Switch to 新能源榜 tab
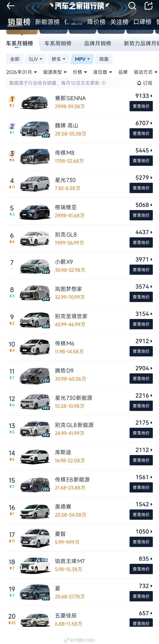 (x=47, y=22)
